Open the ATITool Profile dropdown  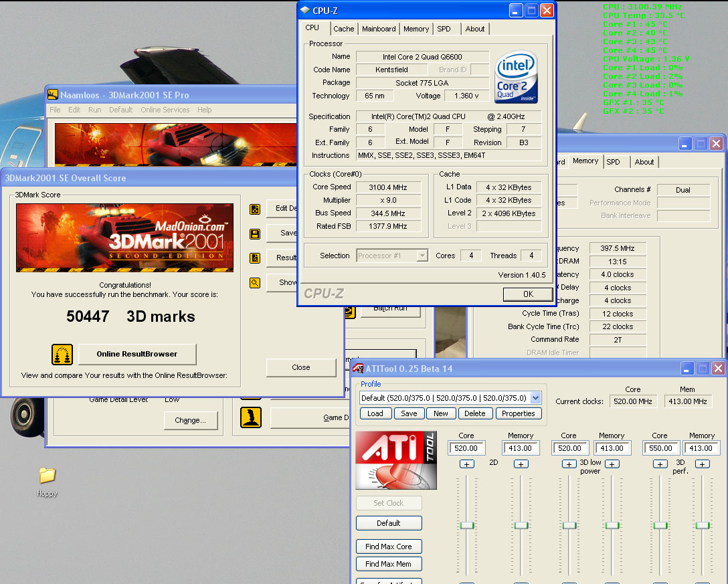coord(535,398)
